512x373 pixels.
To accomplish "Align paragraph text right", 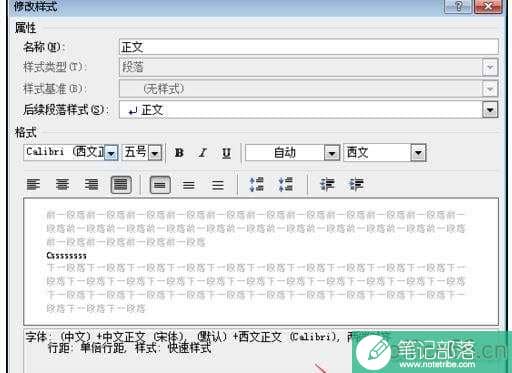I will (x=91, y=184).
